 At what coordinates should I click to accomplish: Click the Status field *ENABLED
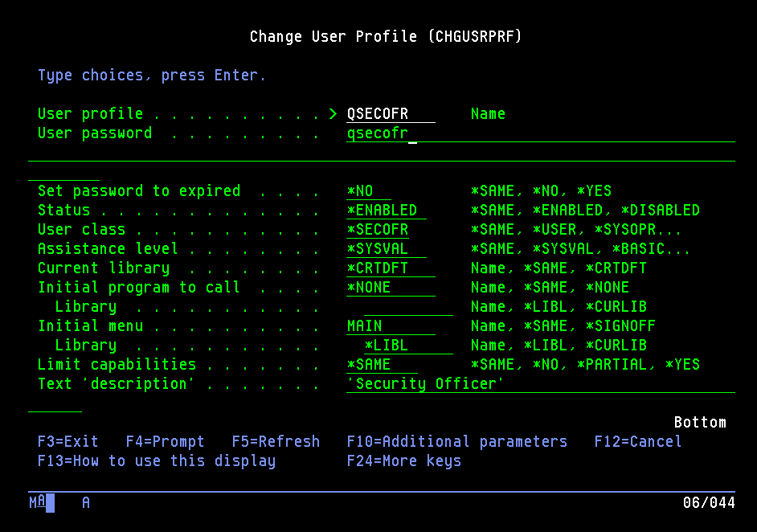pyautogui.click(x=387, y=211)
